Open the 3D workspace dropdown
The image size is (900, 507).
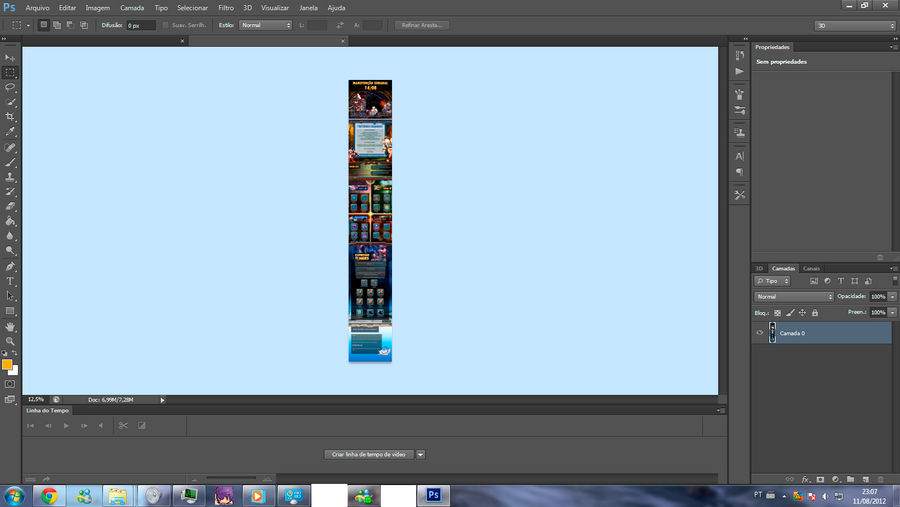[x=855, y=26]
